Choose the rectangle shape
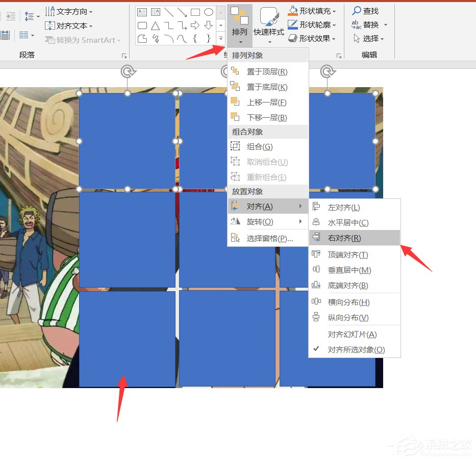Screen dimensions: 476x461 click(195, 12)
